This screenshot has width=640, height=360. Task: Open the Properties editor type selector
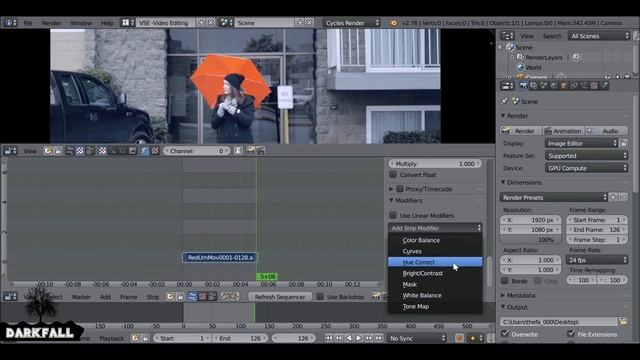507,86
